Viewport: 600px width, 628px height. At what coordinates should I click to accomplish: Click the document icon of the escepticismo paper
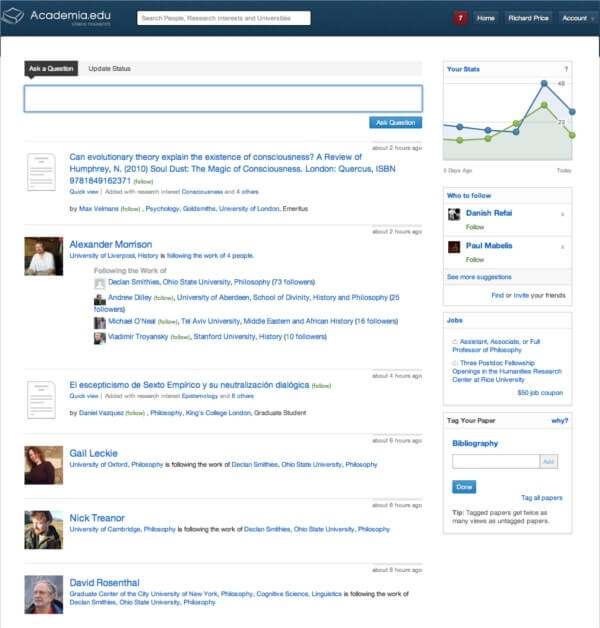point(41,398)
